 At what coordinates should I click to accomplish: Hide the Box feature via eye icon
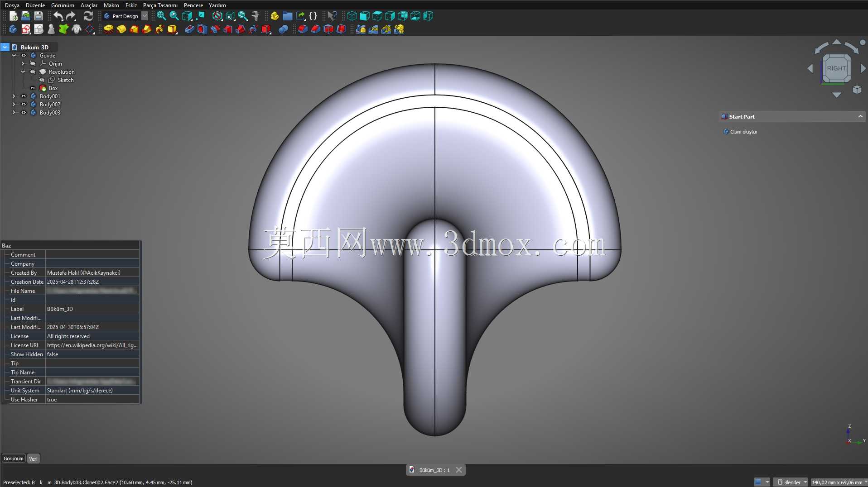[x=33, y=88]
